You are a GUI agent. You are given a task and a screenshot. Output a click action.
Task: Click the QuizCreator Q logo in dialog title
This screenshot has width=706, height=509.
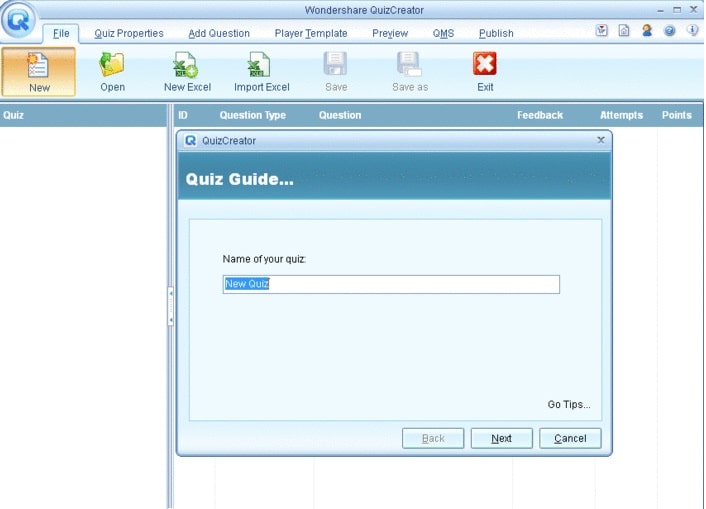click(190, 141)
